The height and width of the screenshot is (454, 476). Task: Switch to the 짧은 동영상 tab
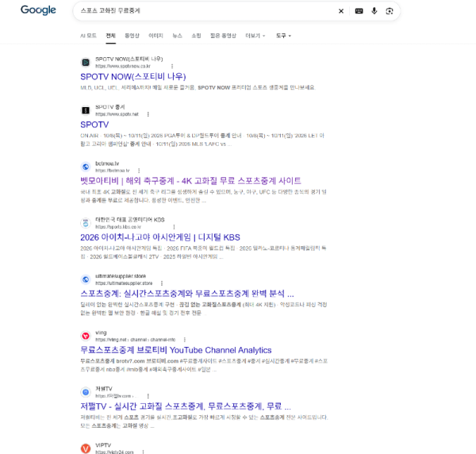[x=223, y=36]
